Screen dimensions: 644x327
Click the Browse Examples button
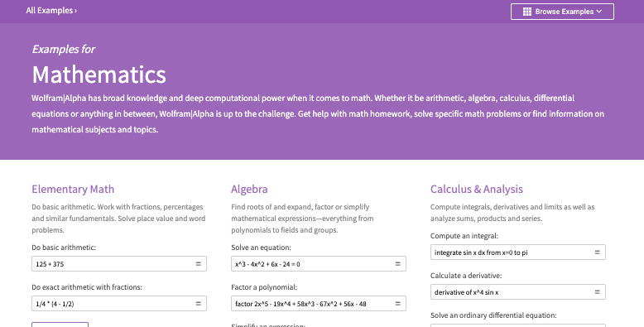[562, 12]
